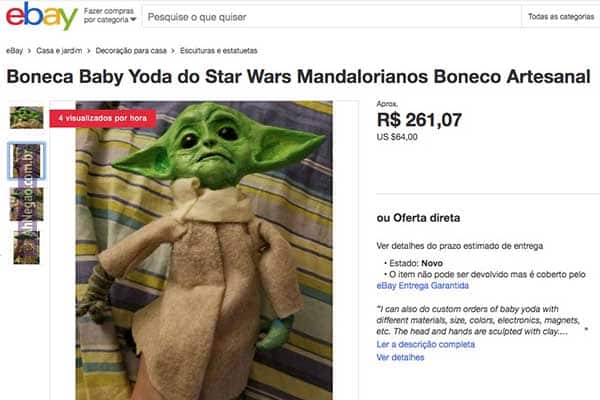Select the first product thumbnail

click(x=26, y=118)
